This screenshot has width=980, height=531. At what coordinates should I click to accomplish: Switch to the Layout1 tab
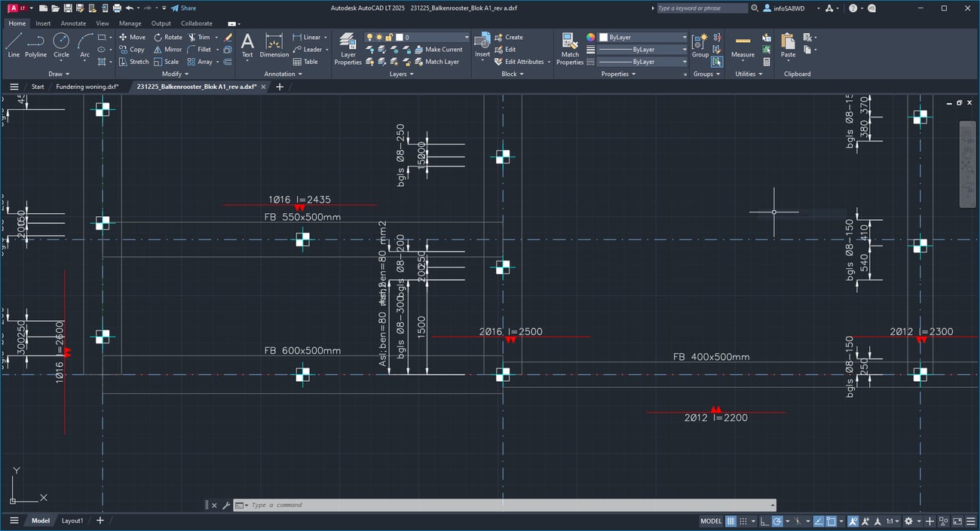click(72, 520)
